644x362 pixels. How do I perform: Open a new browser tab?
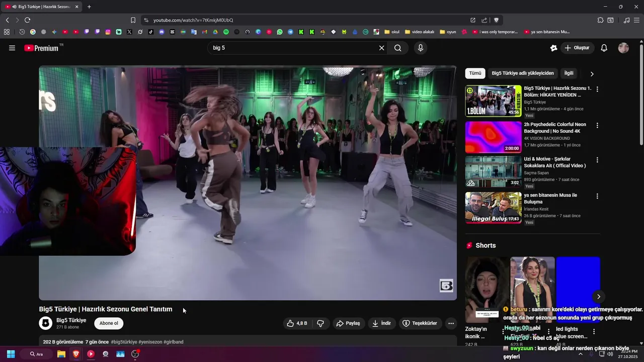tap(89, 7)
